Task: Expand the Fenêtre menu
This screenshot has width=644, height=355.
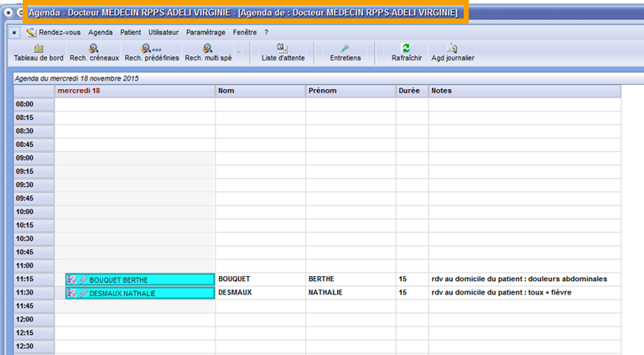Action: [246, 32]
